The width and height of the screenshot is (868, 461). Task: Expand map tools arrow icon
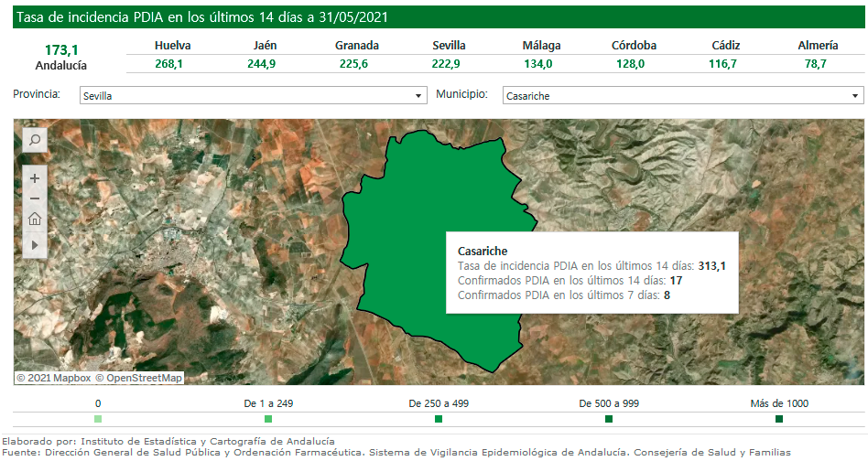point(35,245)
